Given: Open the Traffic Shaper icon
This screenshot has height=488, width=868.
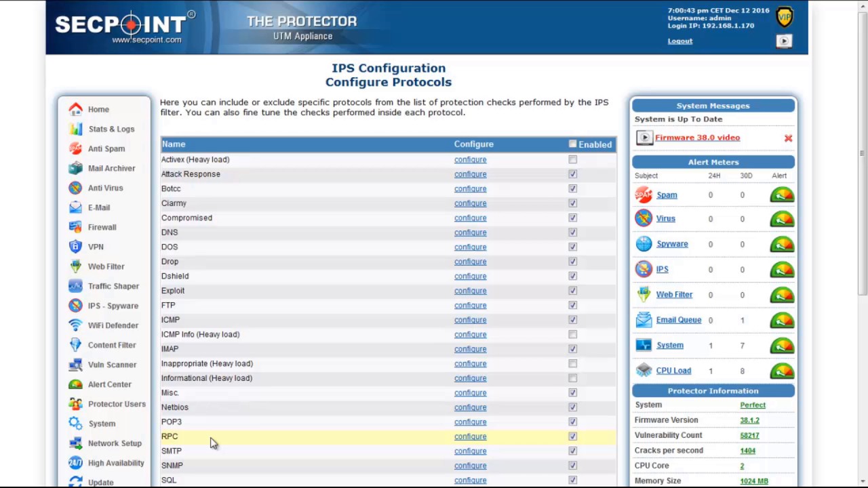Looking at the screenshot, I should click(x=75, y=286).
